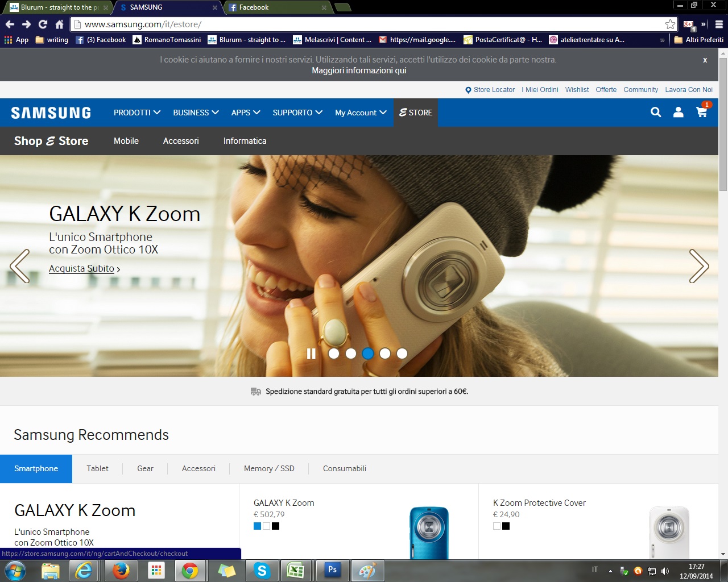Screen dimensions: 728x582
Task: Expand the PRODOTTI dropdown menu
Action: [137, 113]
